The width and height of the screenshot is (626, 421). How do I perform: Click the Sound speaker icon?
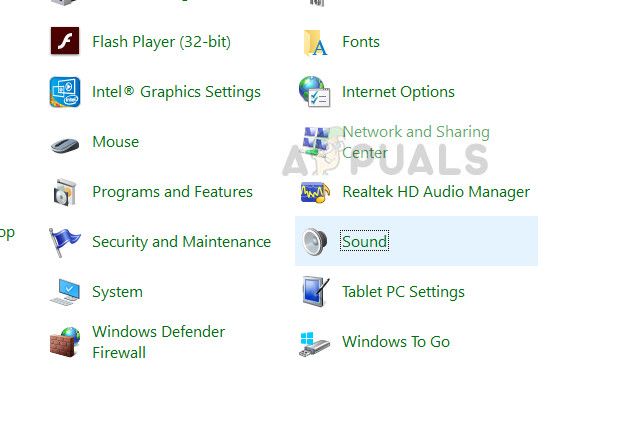tap(315, 242)
